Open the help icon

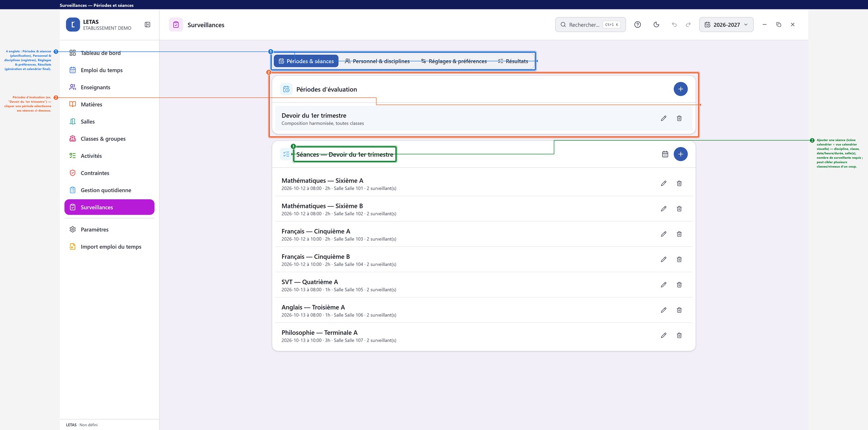pyautogui.click(x=637, y=24)
